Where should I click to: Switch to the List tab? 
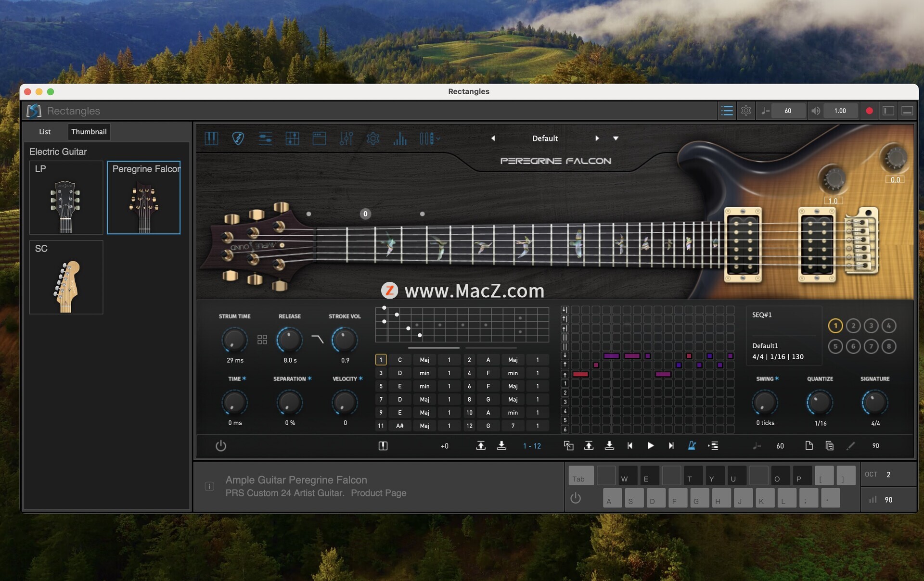coord(45,132)
